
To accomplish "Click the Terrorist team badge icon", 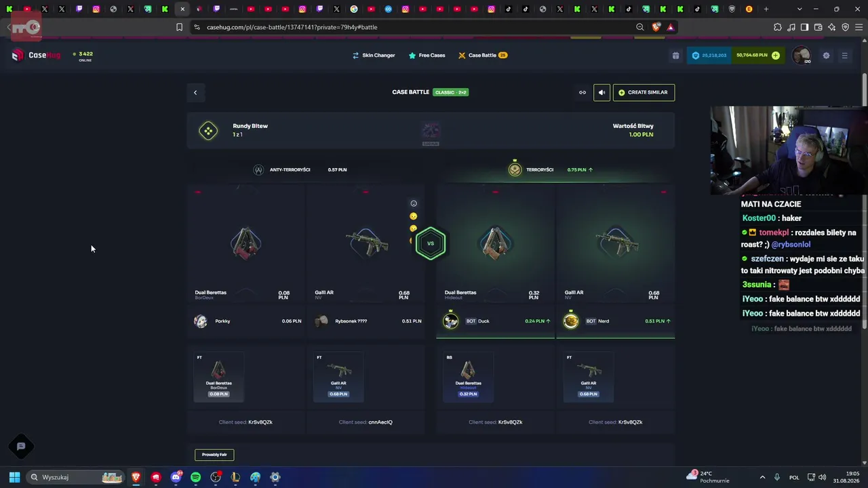I will (x=515, y=169).
